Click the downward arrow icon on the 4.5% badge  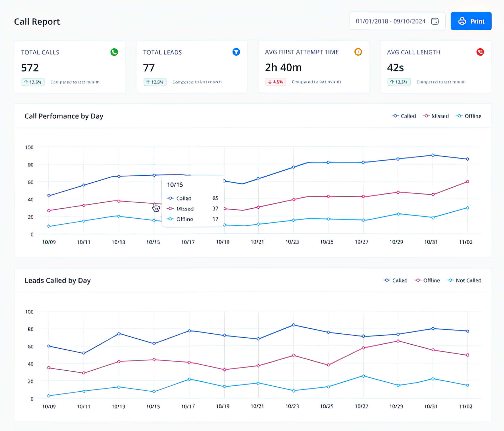270,82
